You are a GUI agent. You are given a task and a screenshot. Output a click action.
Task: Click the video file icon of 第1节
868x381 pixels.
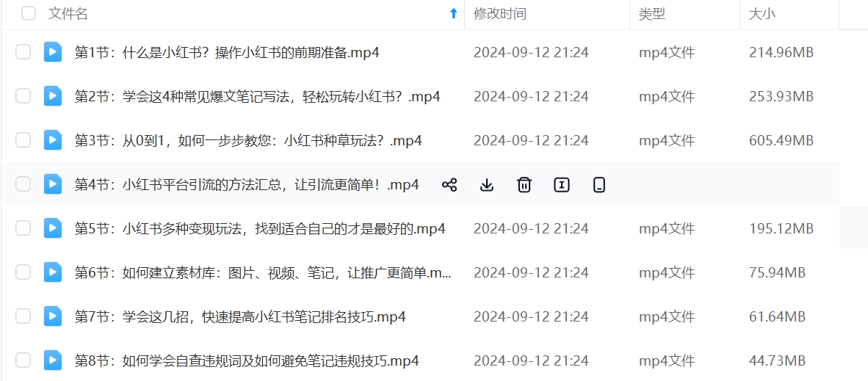tap(53, 52)
